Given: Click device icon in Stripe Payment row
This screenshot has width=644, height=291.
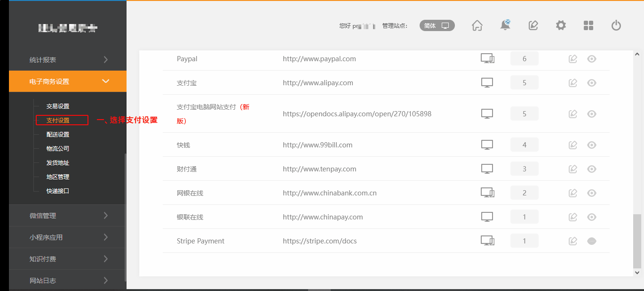Looking at the screenshot, I should [487, 241].
